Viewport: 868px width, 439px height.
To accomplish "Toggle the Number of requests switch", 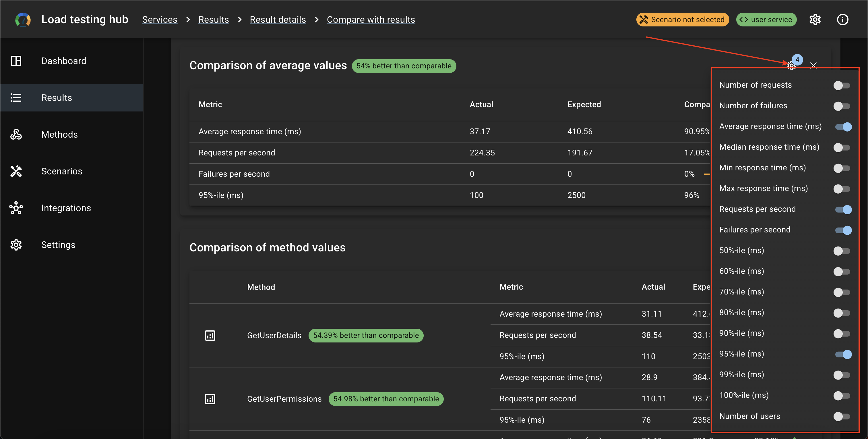I will tap(842, 85).
